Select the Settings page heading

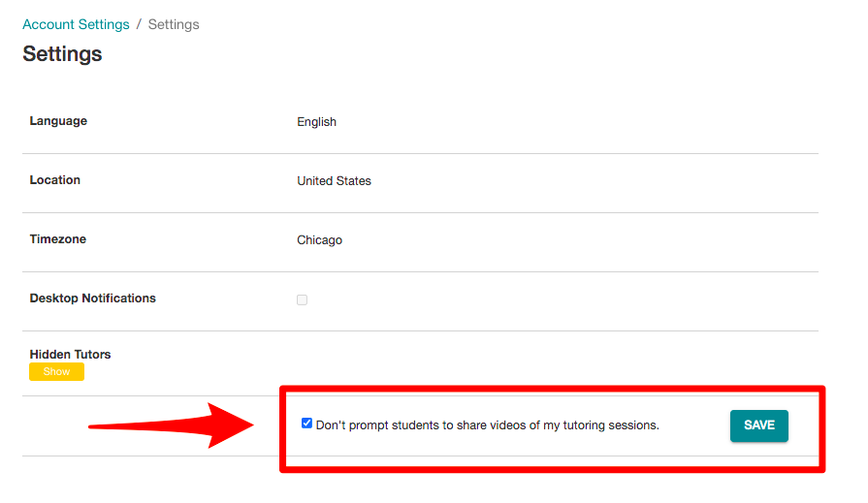point(62,54)
